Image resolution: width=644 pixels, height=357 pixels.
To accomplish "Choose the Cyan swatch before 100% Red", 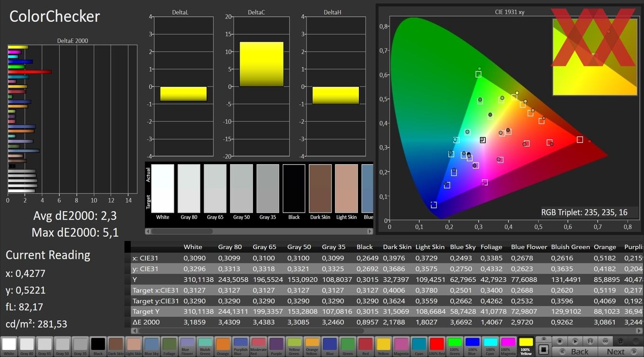I will (419, 346).
